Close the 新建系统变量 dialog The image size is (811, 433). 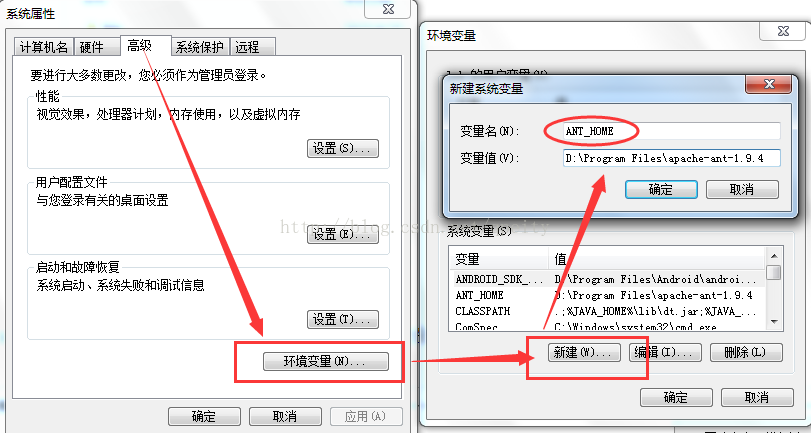pyautogui.click(x=769, y=84)
